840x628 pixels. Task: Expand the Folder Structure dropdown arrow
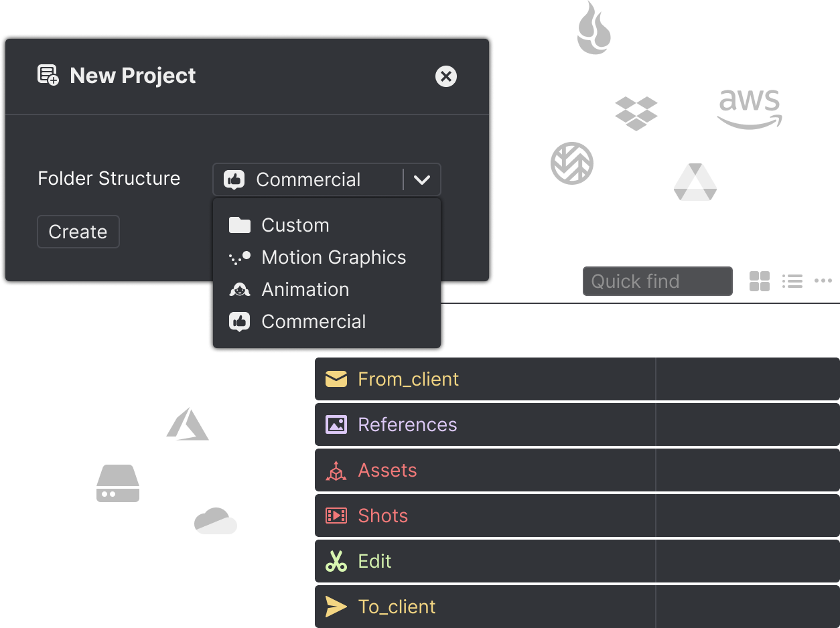click(x=422, y=179)
